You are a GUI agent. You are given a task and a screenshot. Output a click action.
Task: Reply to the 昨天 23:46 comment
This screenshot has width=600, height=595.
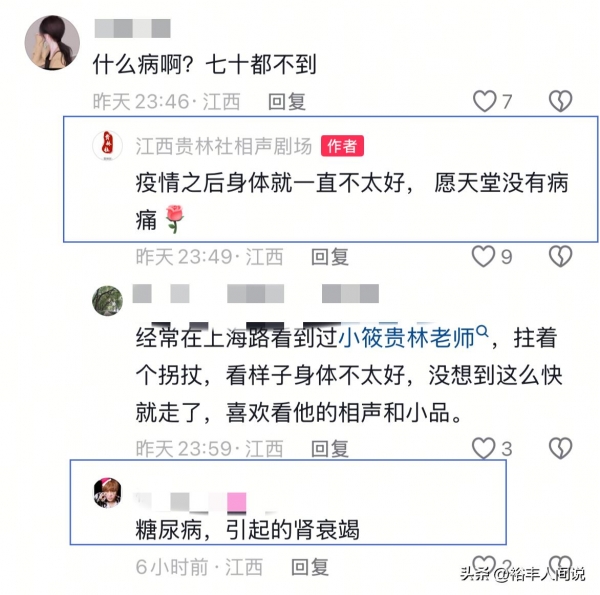point(287,102)
